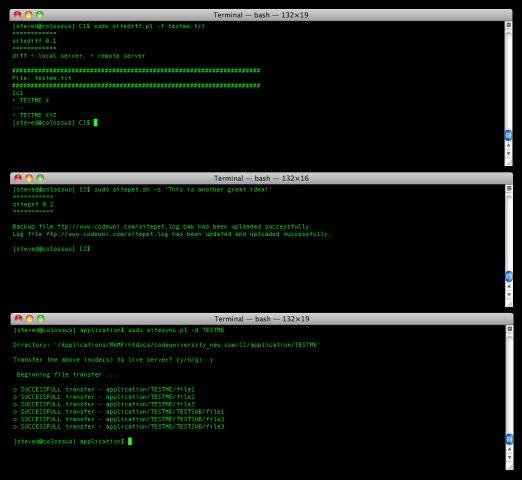Click blue scrollbar thumb in sitesync terminal
Screen dimensions: 522x480
click(510, 439)
